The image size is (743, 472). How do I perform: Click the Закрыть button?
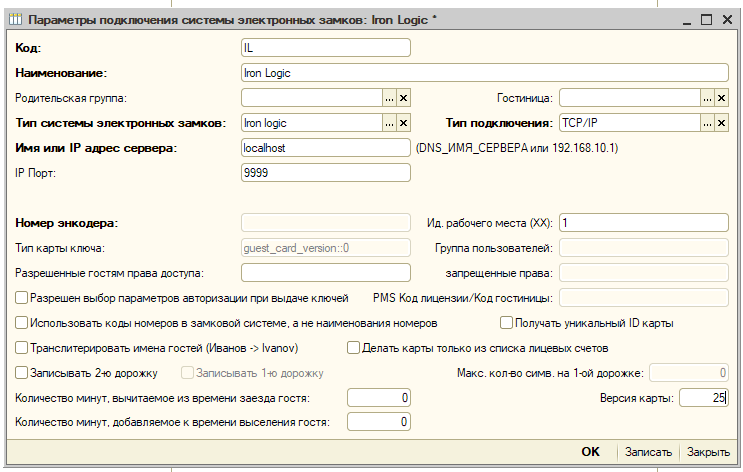pos(708,452)
